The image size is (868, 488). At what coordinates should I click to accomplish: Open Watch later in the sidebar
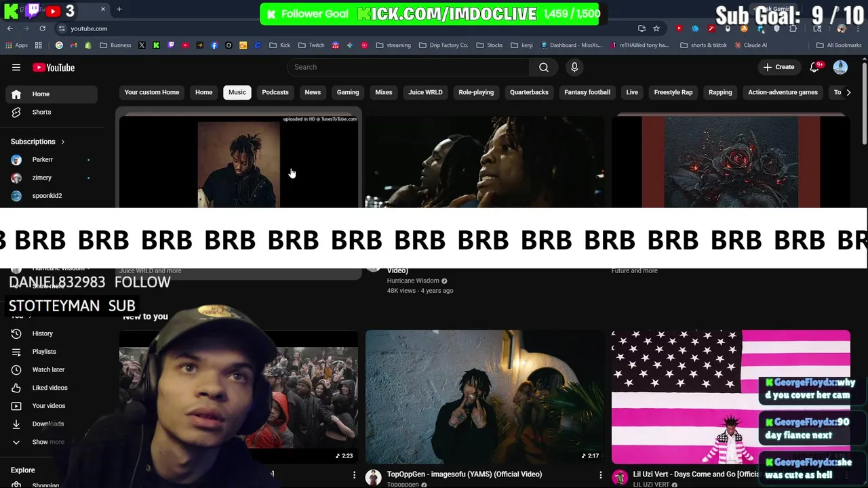[x=52, y=369]
